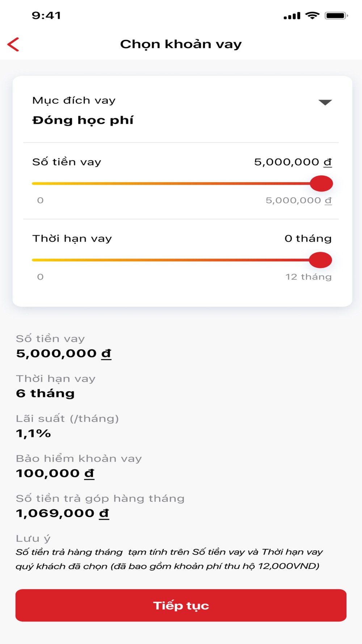Select the Đóng học phí loan purpose field
Image resolution: width=362 pixels, height=644 pixels.
coord(181,110)
